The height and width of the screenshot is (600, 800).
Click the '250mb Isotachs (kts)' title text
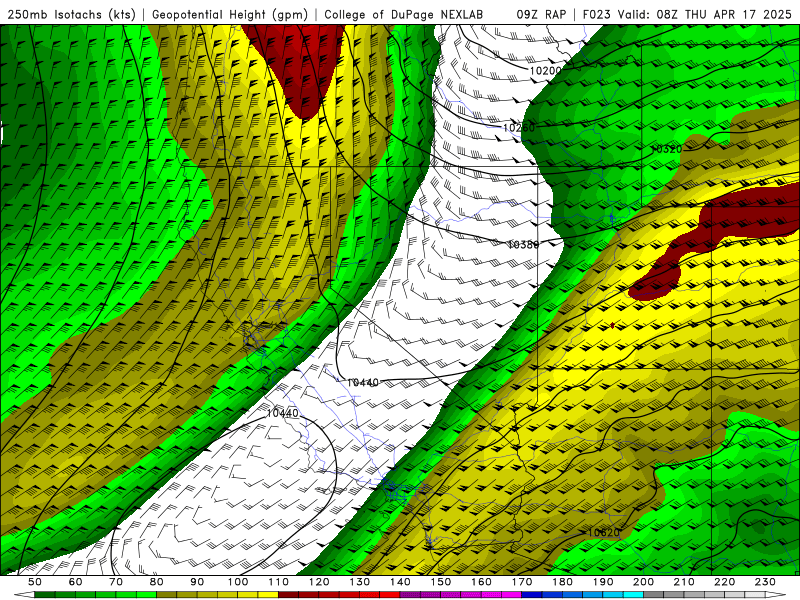[71, 15]
